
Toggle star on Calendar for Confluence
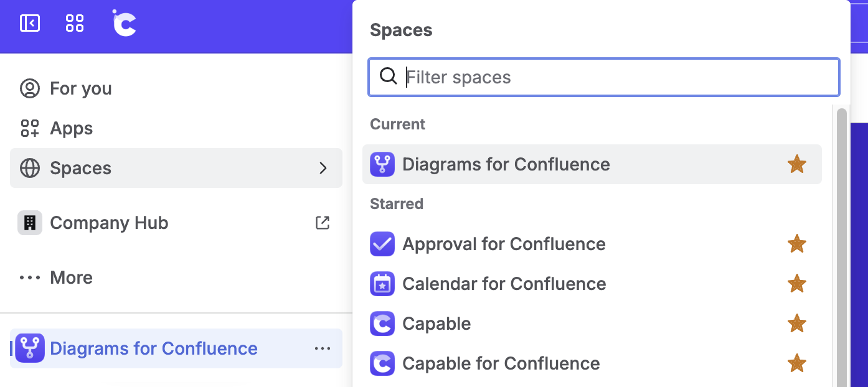(x=796, y=284)
